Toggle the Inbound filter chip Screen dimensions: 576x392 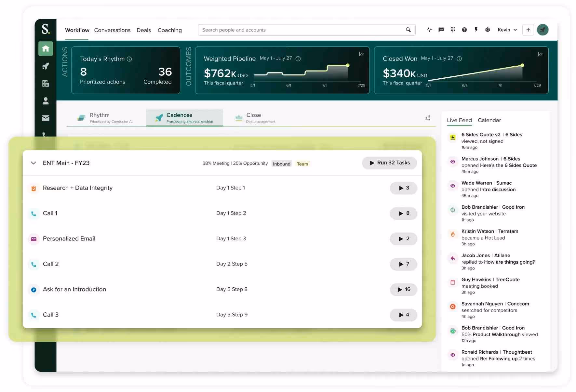[281, 163]
